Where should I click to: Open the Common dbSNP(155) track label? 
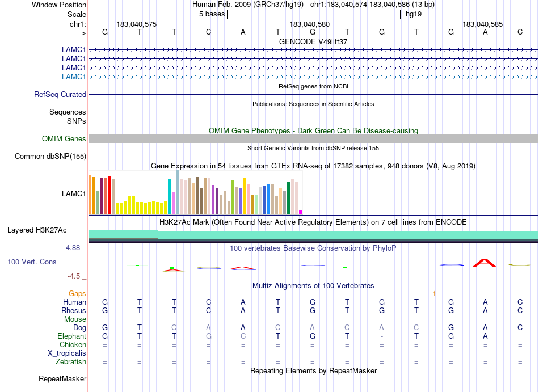50,156
